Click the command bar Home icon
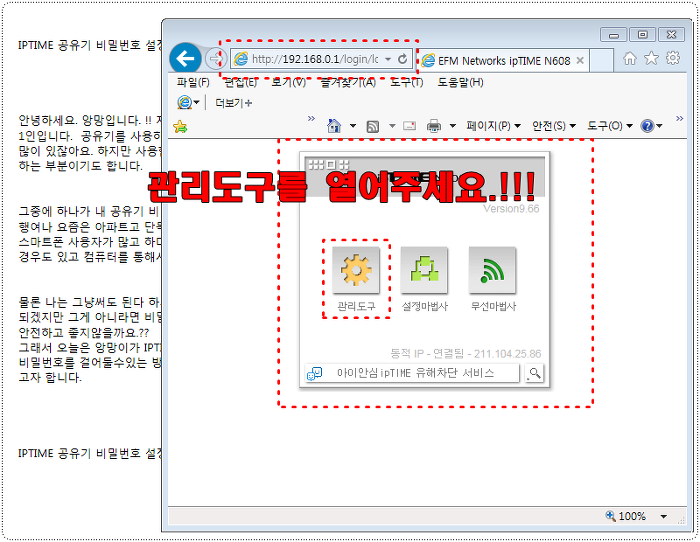Screen dimensions: 700x542 334,126
